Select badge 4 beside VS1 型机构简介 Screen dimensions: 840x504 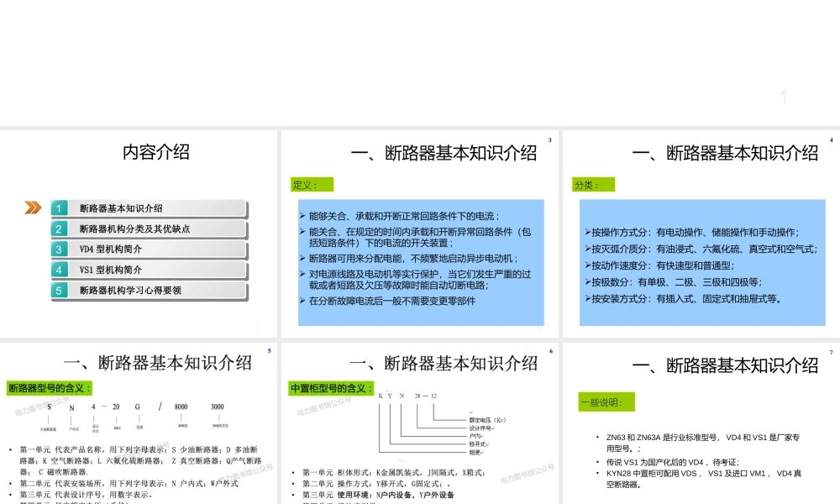click(57, 270)
